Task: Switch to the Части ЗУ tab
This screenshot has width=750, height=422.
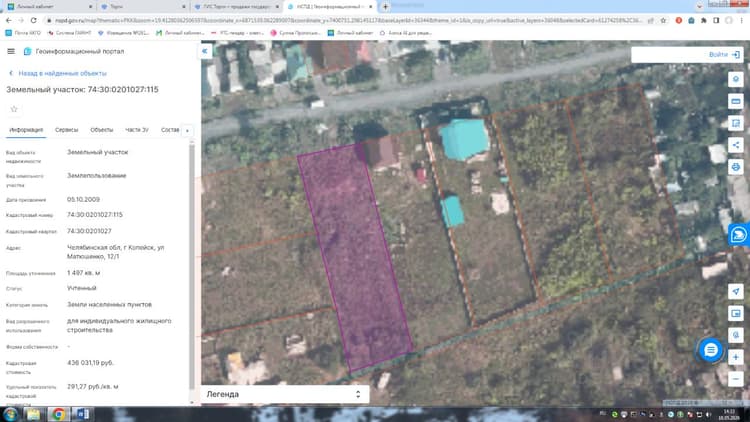Action: (x=137, y=130)
